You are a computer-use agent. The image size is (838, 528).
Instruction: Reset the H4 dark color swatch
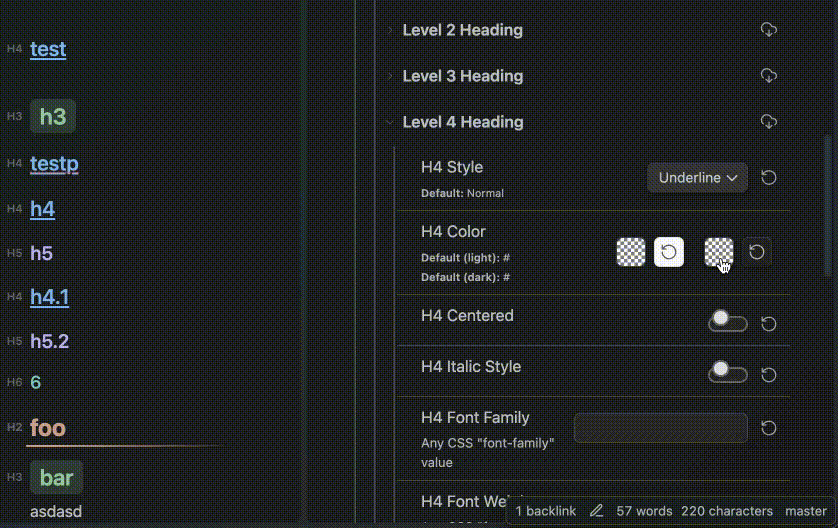coord(757,252)
